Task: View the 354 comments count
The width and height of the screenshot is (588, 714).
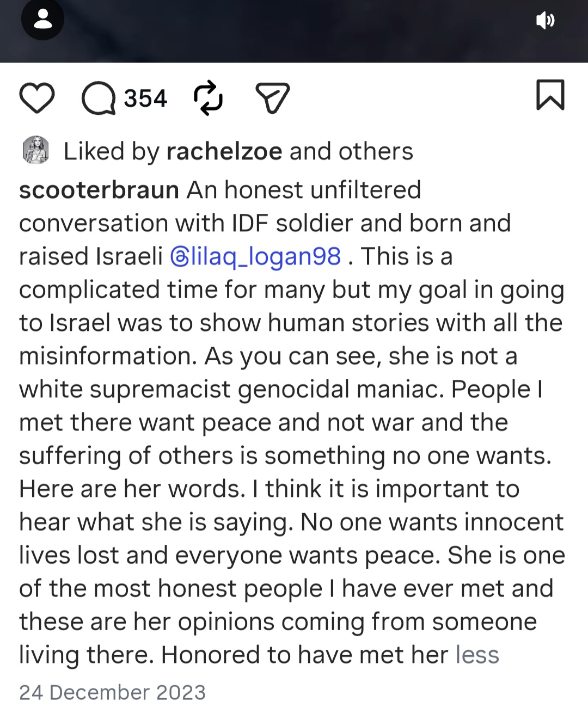Action: click(x=145, y=99)
